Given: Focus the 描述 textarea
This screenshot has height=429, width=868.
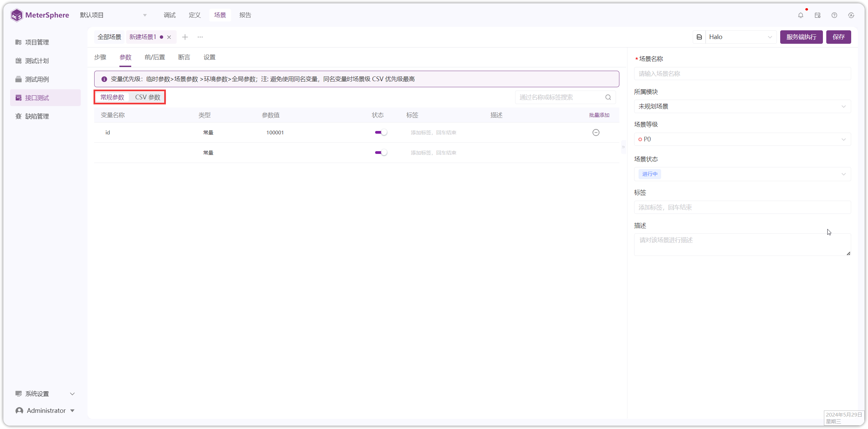Looking at the screenshot, I should [x=742, y=244].
